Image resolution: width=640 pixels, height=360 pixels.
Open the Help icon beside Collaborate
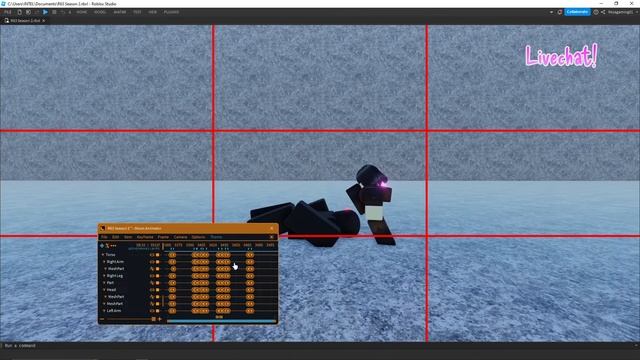[596, 12]
